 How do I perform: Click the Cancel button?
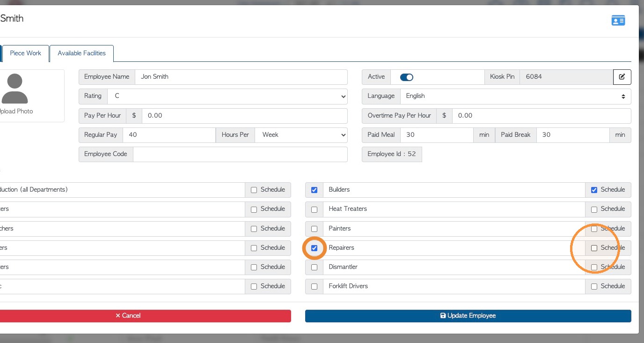(128, 316)
